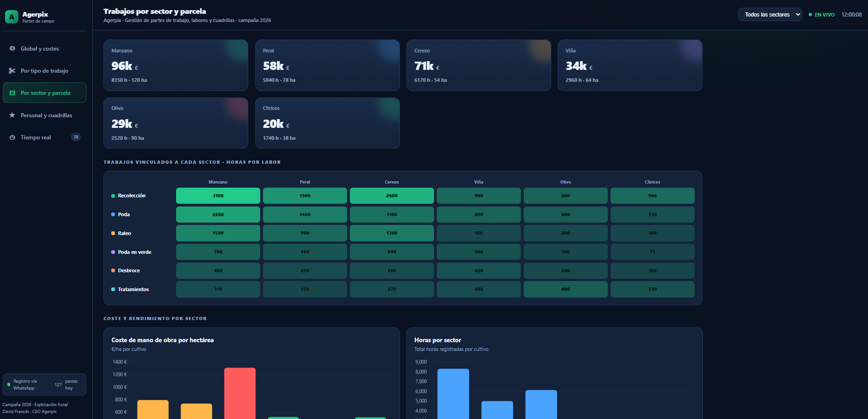The image size is (868, 419).
Task: Click Poda en verde Cítricos cell 75
Action: 652,252
